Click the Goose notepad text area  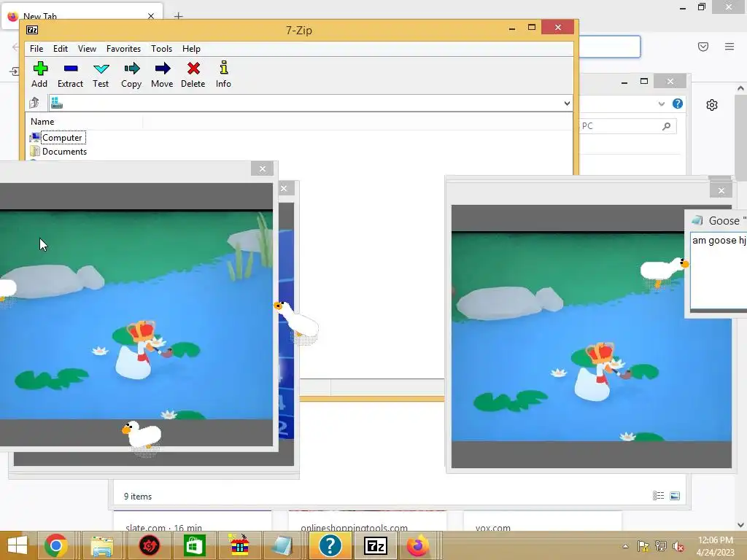tap(719, 269)
